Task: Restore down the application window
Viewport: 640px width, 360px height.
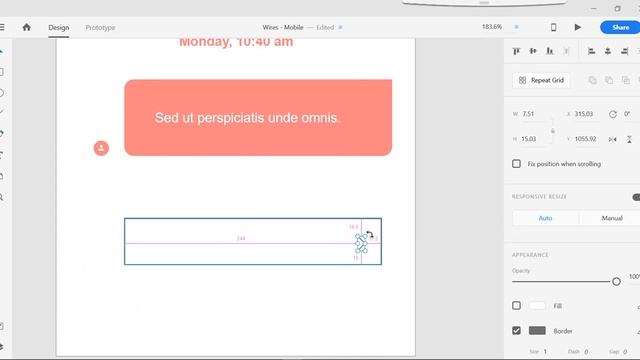Action: (x=618, y=8)
